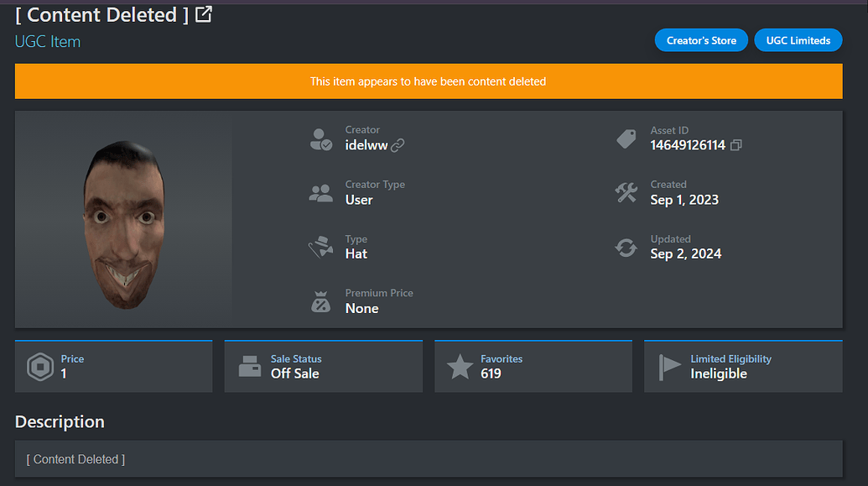Click the Limited Eligibility flag icon
The height and width of the screenshot is (486, 868).
[670, 367]
